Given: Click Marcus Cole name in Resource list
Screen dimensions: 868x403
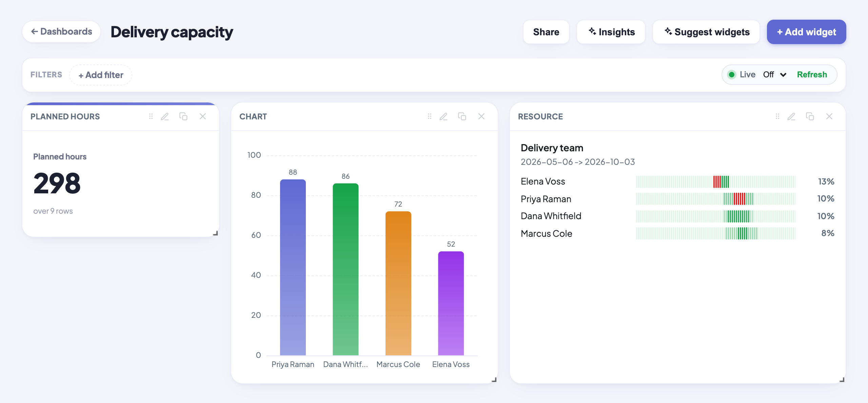Looking at the screenshot, I should point(546,234).
